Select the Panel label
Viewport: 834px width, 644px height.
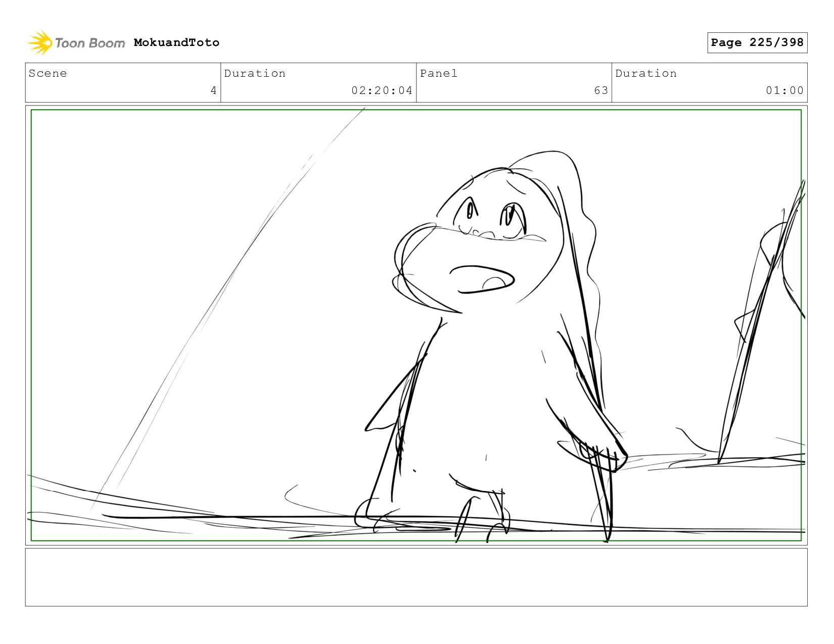tap(439, 73)
